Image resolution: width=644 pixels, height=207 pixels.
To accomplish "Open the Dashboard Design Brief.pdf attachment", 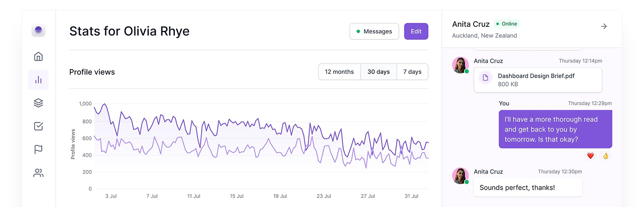I will [537, 80].
